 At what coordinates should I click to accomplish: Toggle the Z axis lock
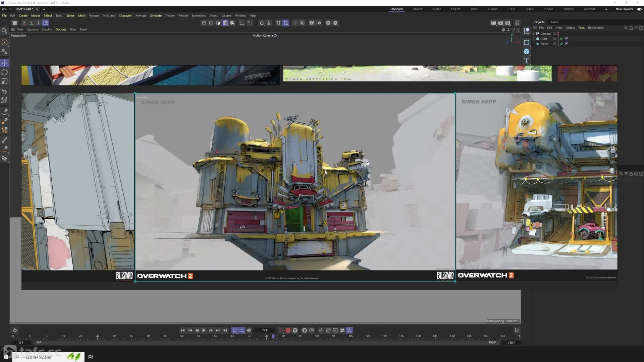pos(38,23)
